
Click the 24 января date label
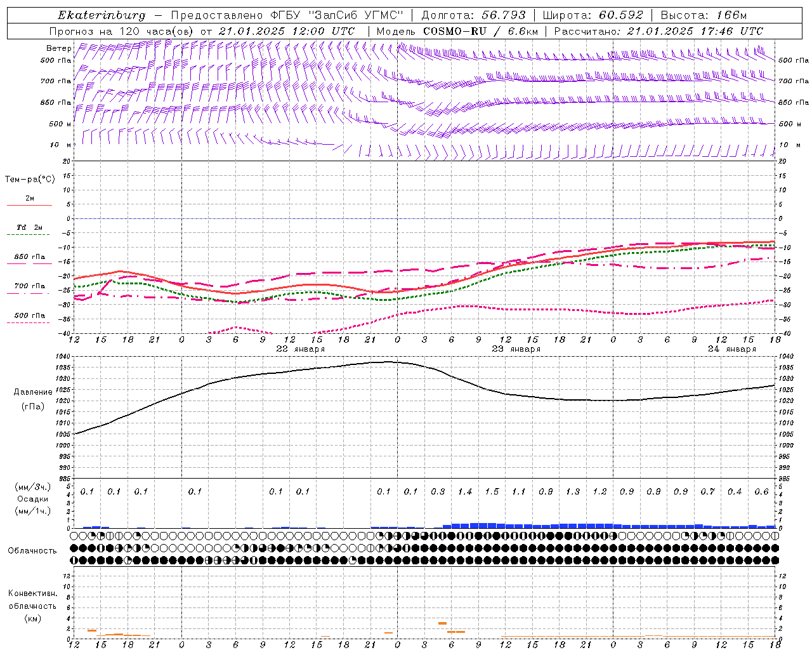(732, 349)
